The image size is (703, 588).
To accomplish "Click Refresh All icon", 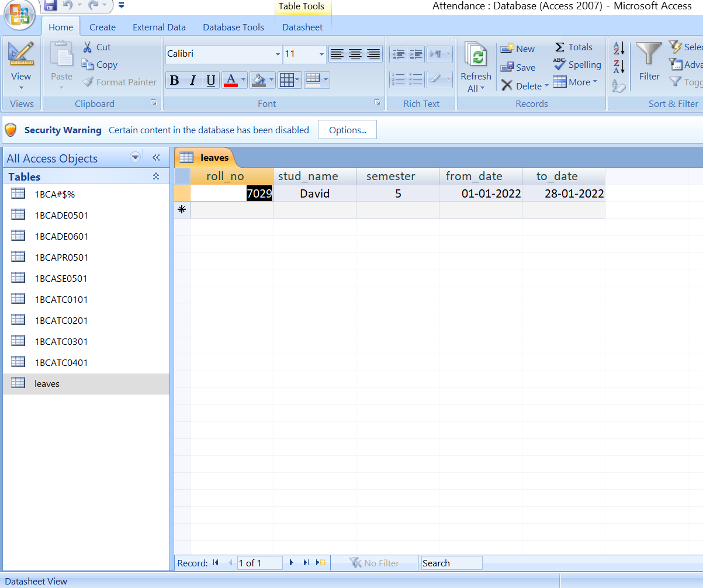I will point(476,56).
